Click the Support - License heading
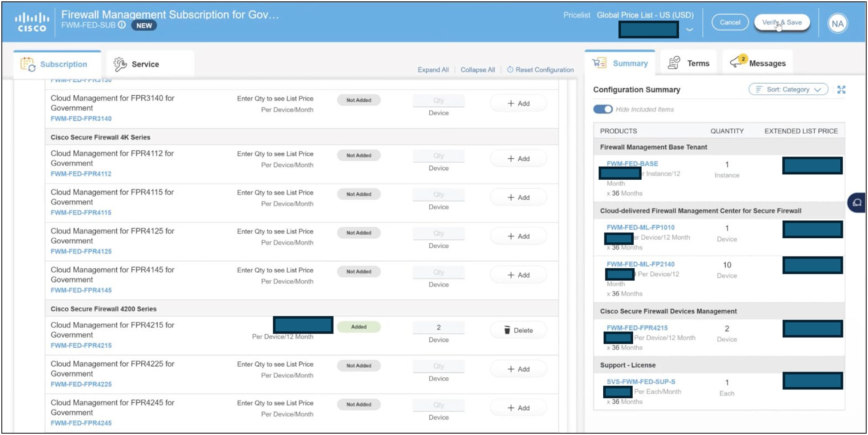Viewport: 868px width, 435px height. click(x=627, y=366)
